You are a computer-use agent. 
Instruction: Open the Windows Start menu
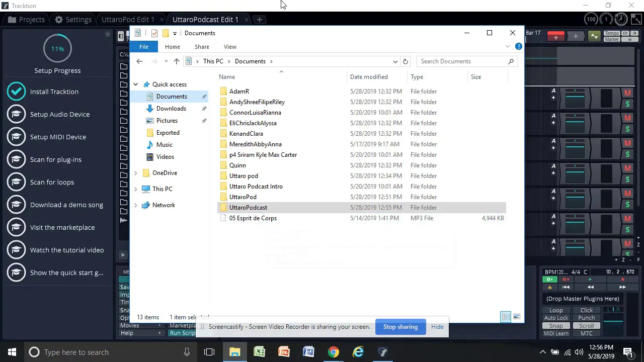pos(12,352)
